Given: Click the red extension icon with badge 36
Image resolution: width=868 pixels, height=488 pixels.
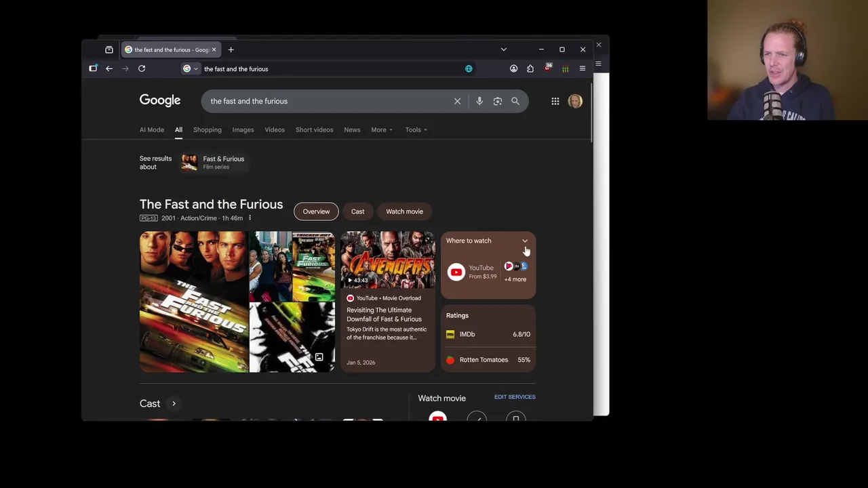Looking at the screenshot, I should (548, 68).
